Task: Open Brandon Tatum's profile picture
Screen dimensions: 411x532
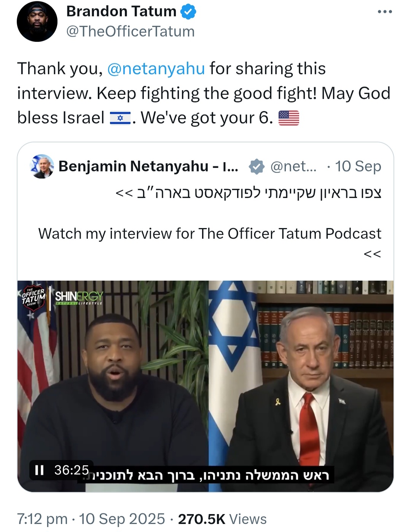Action: (x=37, y=21)
